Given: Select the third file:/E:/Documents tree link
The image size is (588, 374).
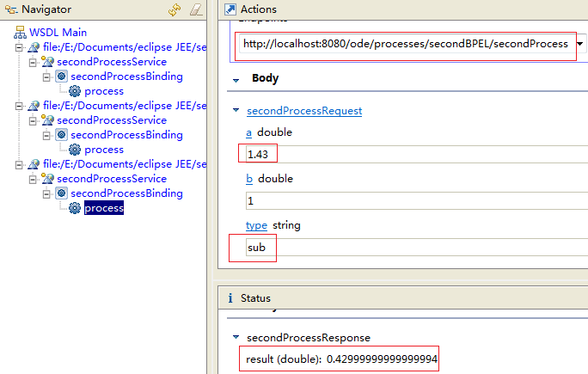Looking at the screenshot, I should [x=125, y=164].
